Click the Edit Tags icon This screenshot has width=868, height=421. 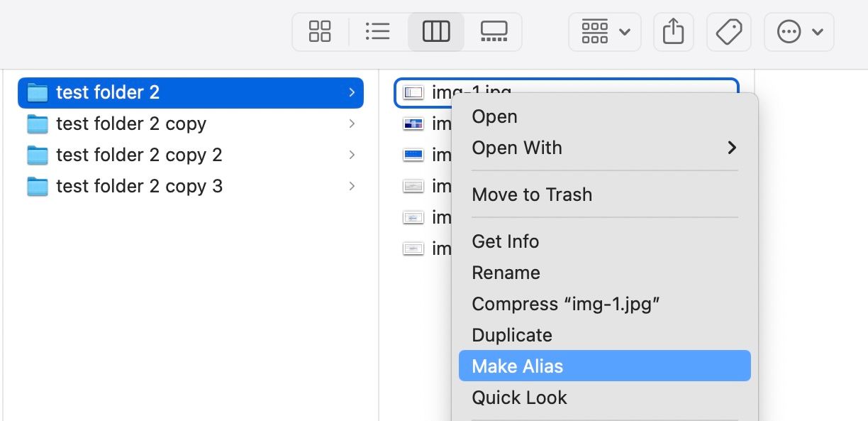click(x=728, y=31)
